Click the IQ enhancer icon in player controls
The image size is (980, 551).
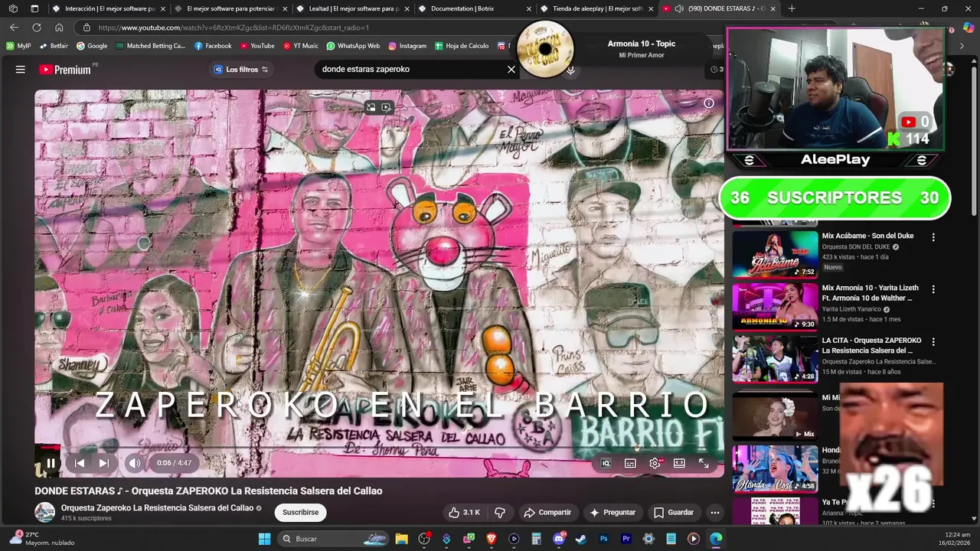tap(606, 463)
